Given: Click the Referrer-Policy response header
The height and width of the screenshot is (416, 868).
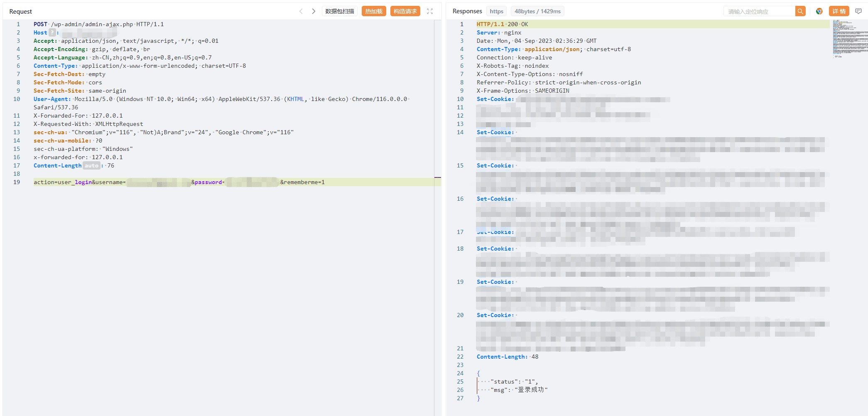Looking at the screenshot, I should coord(559,82).
